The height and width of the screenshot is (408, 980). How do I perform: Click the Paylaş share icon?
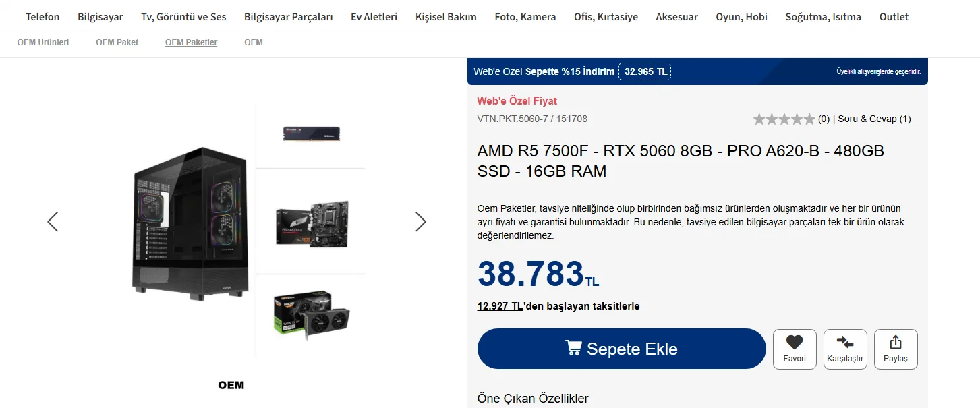point(896,342)
